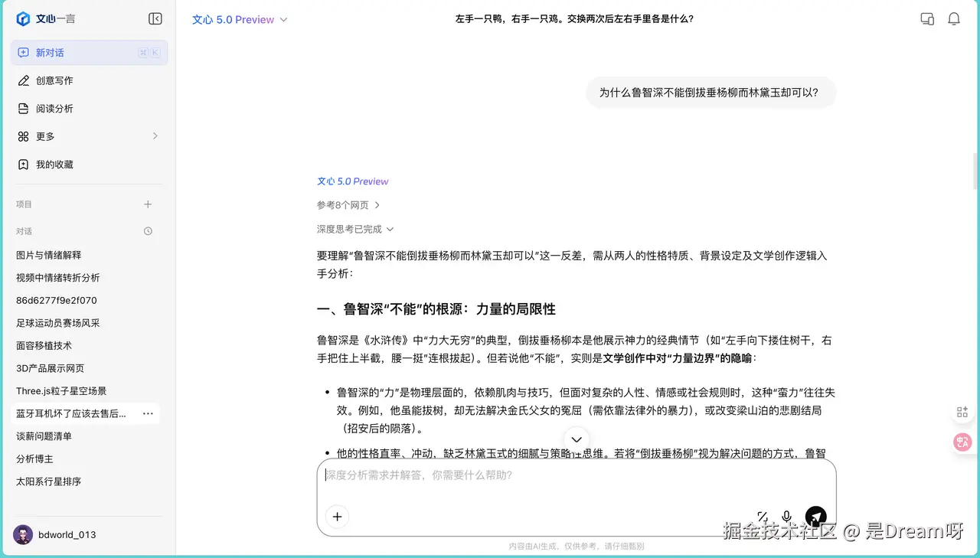Screen dimensions: 980x558
Task: Click the plus attachment button in input
Action: click(337, 517)
